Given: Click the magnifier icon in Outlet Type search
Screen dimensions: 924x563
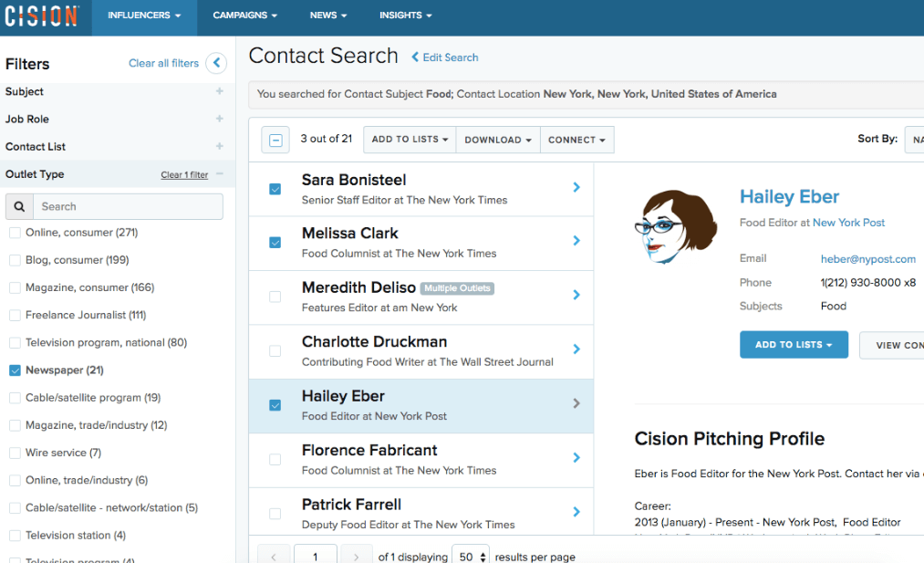Looking at the screenshot, I should (19, 207).
